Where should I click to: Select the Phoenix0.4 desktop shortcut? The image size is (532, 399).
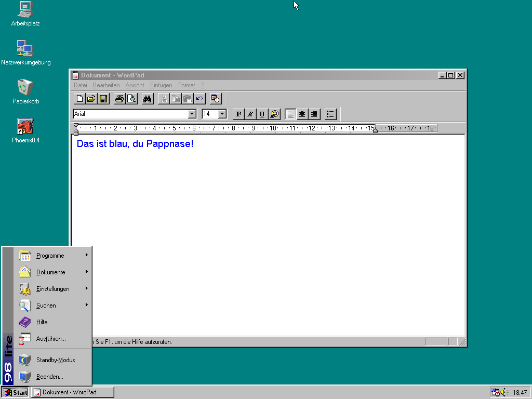click(x=25, y=130)
